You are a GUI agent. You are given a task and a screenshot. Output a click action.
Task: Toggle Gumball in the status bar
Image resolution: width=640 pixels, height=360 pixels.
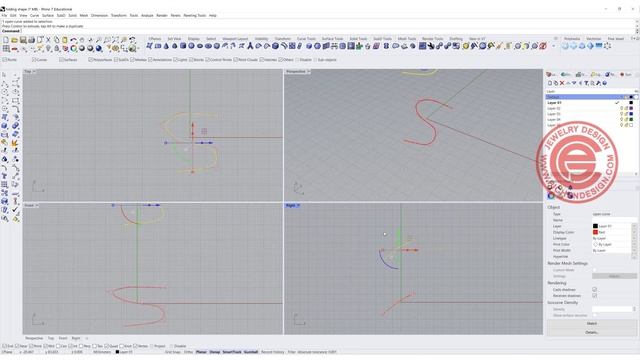(251, 352)
